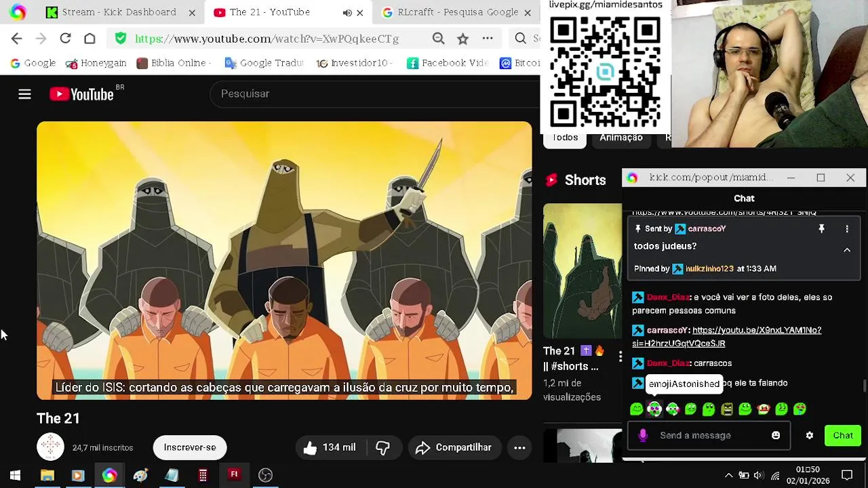868x488 pixels.
Task: Open the The 21 Shorts thumbnail
Action: pyautogui.click(x=582, y=271)
